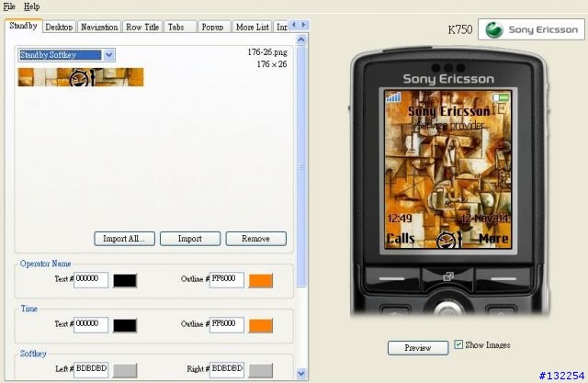
Task: Click phone's right soft key
Action: 503,279
